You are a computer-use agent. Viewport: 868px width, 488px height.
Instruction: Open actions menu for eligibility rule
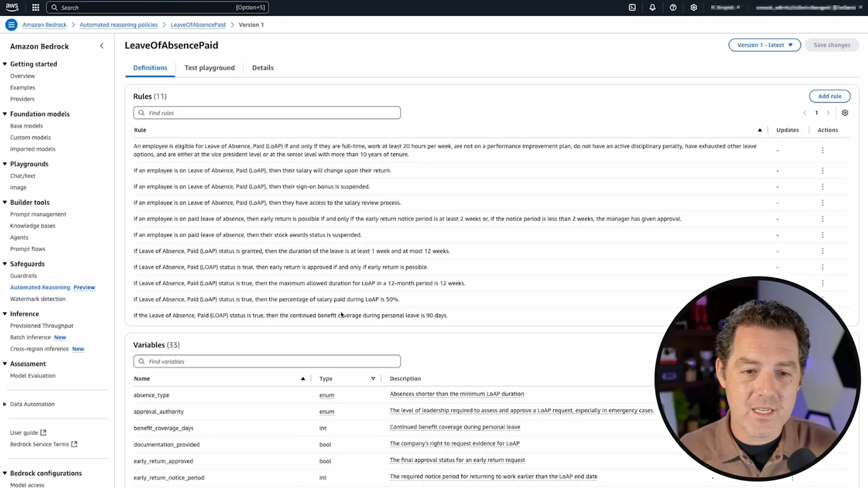pos(822,150)
